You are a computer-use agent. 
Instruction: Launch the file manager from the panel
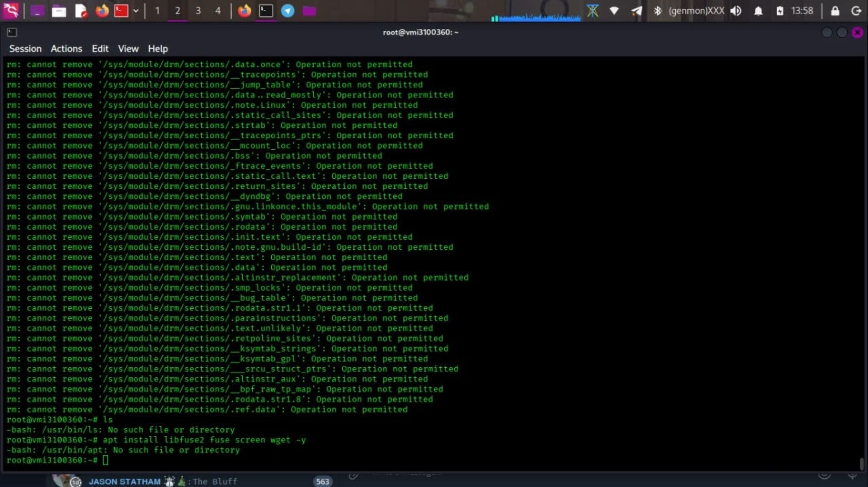tap(59, 11)
